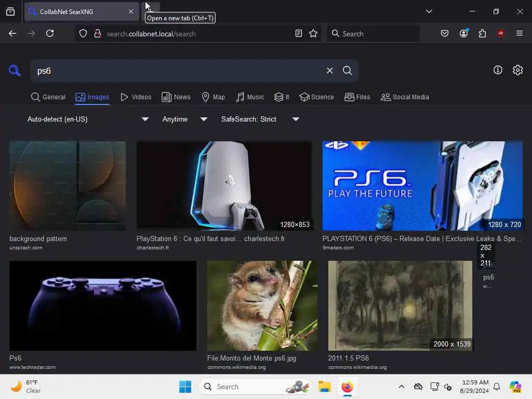Viewport: 532px width, 399px height.
Task: Switch to the Files category
Action: click(357, 97)
